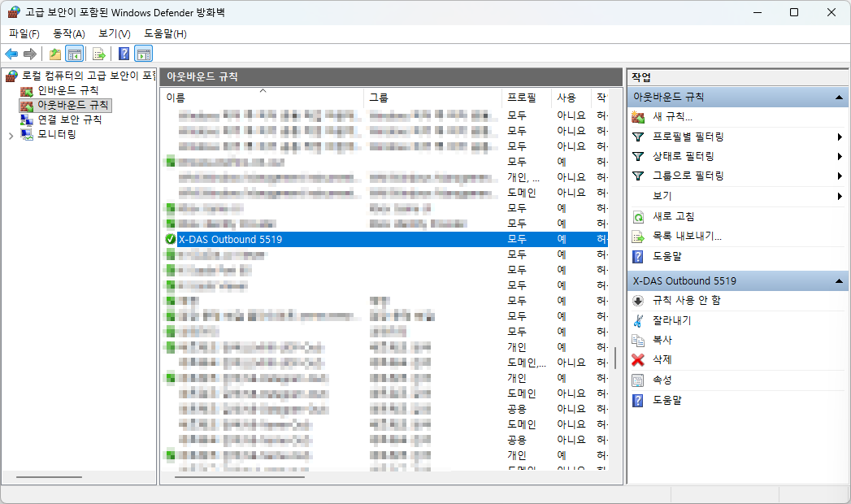Disable rule via 규칙 사용 안 함
Viewport: 851px width, 504px height.
coord(686,301)
